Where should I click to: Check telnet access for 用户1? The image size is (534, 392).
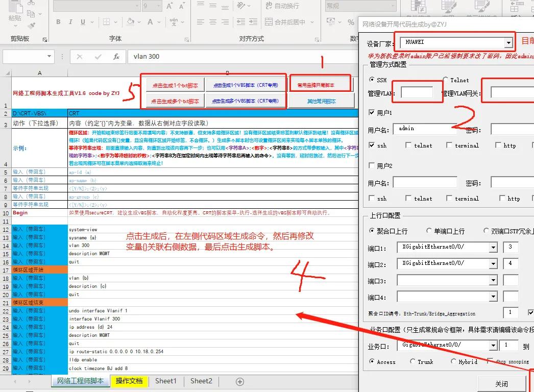409,145
